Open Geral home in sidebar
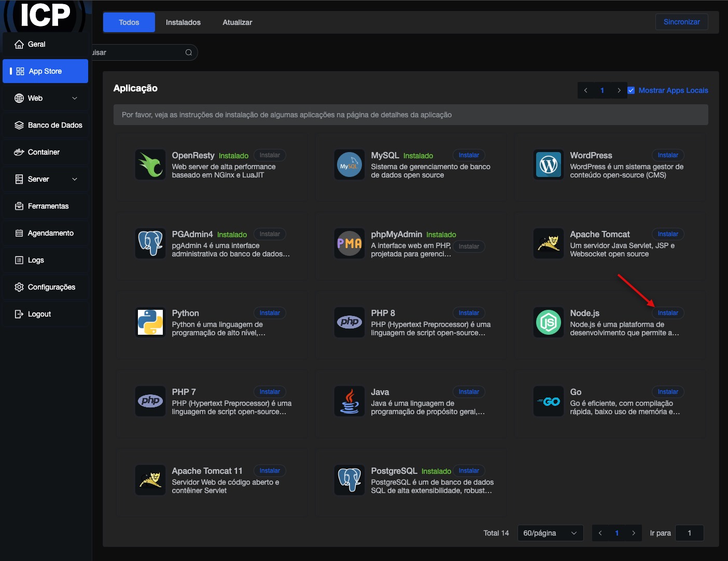This screenshot has height=561, width=728. [x=45, y=44]
